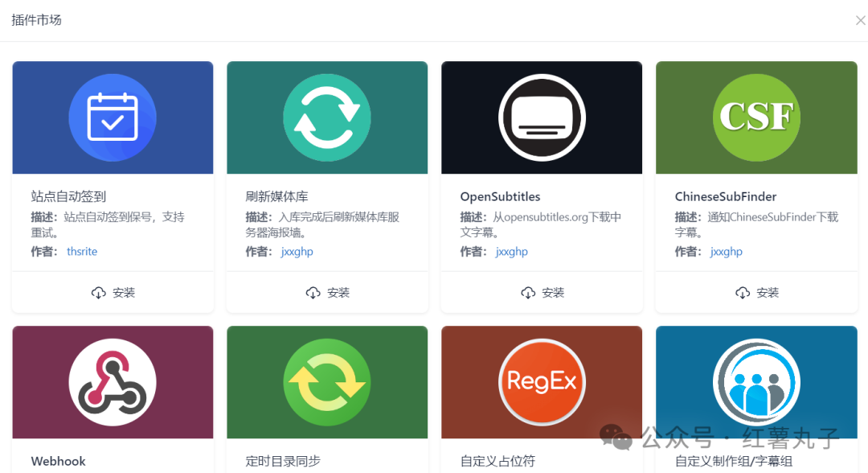Image resolution: width=868 pixels, height=473 pixels.
Task: Click the download cloud icon under 站点自动签到
Action: pos(99,293)
